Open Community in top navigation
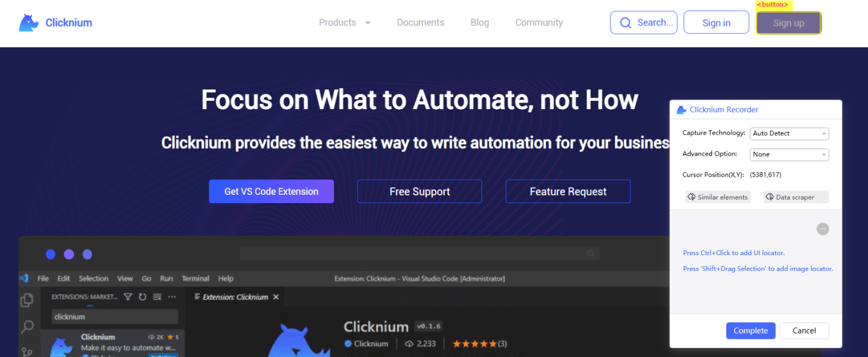This screenshot has width=868, height=357. click(539, 22)
